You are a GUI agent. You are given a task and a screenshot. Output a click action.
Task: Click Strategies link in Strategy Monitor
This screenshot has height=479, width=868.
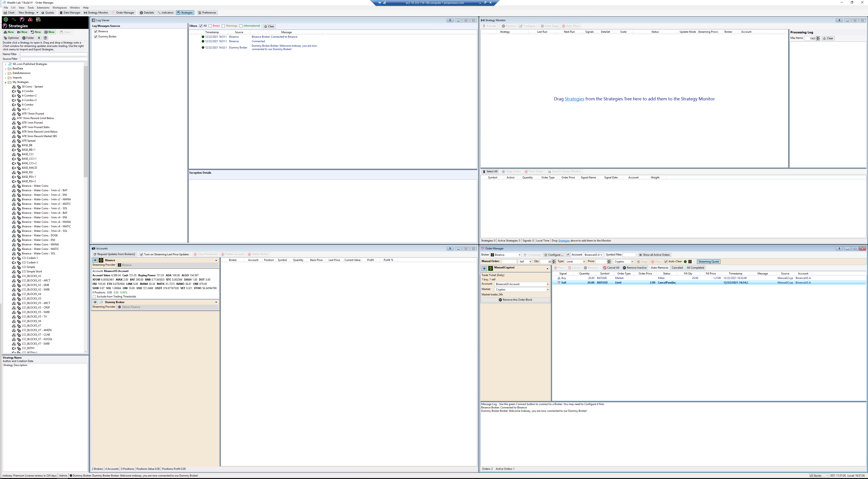point(574,99)
